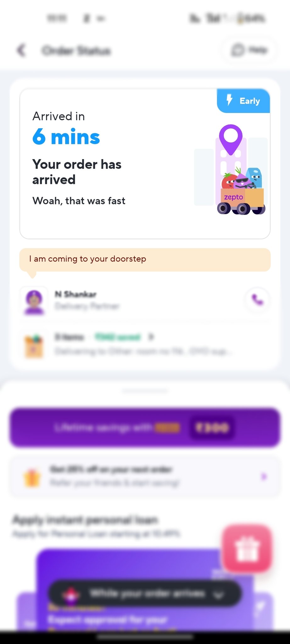This screenshot has width=290, height=644.
Task: Collapse the 'While your order arrives' chevron
Action: point(218,594)
